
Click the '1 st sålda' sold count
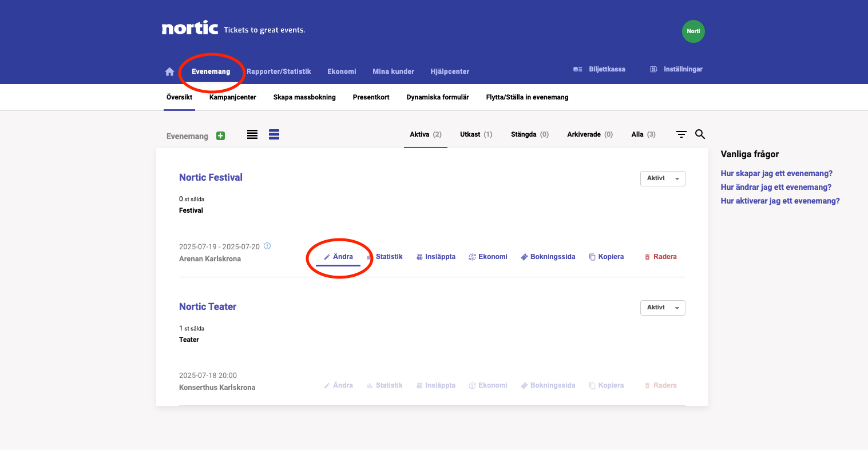click(192, 329)
